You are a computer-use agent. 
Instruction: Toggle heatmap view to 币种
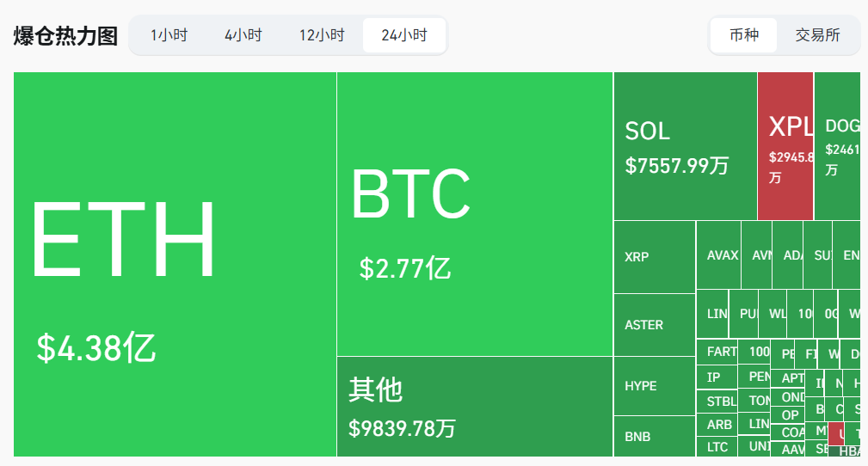(x=744, y=35)
